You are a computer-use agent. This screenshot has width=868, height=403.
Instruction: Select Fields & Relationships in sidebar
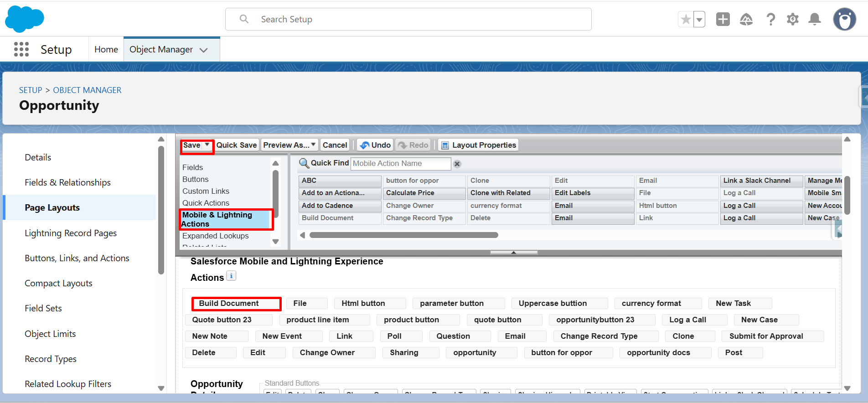coord(67,182)
